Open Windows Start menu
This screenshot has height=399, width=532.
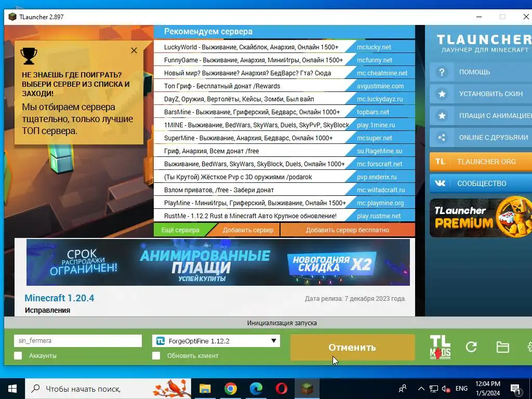(x=12, y=389)
